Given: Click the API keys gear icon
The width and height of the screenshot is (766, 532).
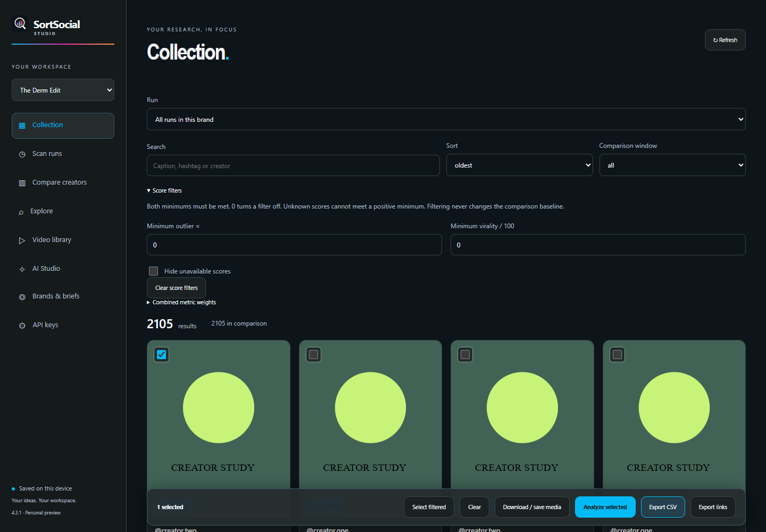Looking at the screenshot, I should 22,326.
